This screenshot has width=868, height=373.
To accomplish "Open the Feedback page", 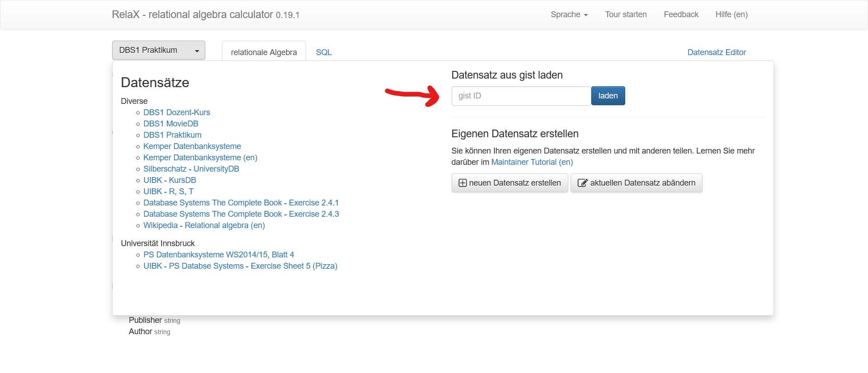I will click(681, 14).
